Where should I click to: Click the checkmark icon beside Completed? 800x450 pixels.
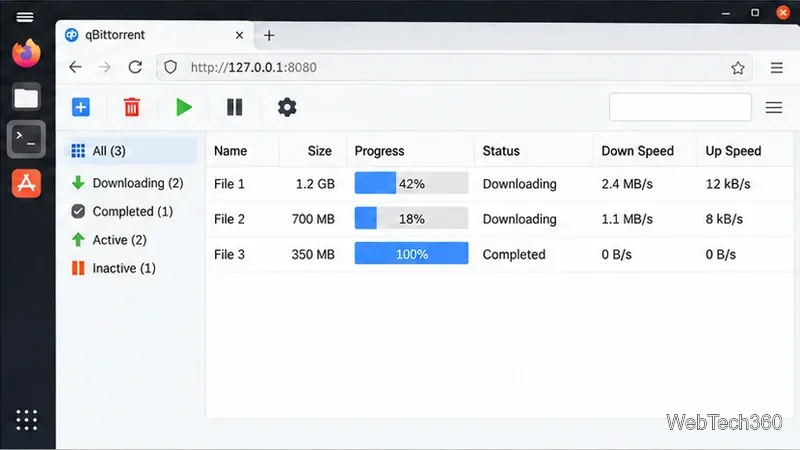[x=78, y=211]
